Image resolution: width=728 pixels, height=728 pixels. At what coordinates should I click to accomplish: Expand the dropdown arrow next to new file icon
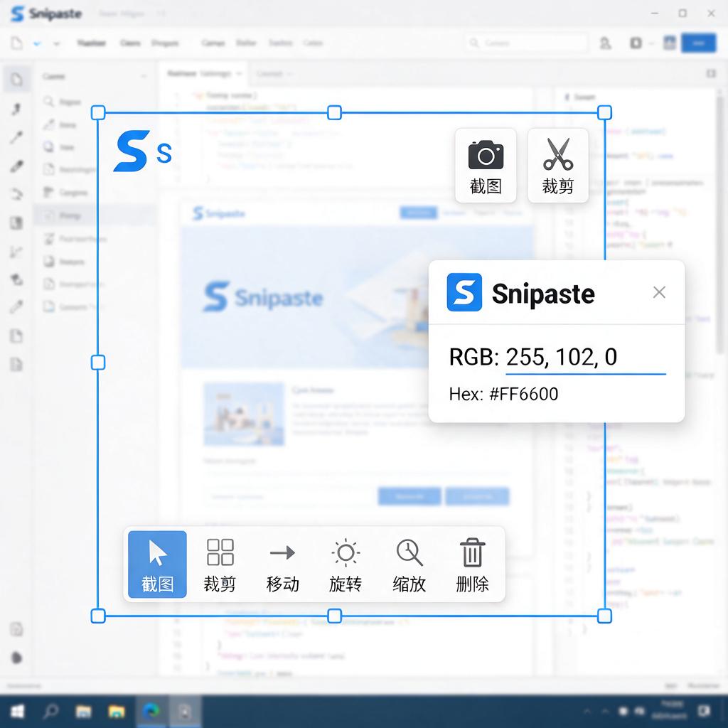37,43
